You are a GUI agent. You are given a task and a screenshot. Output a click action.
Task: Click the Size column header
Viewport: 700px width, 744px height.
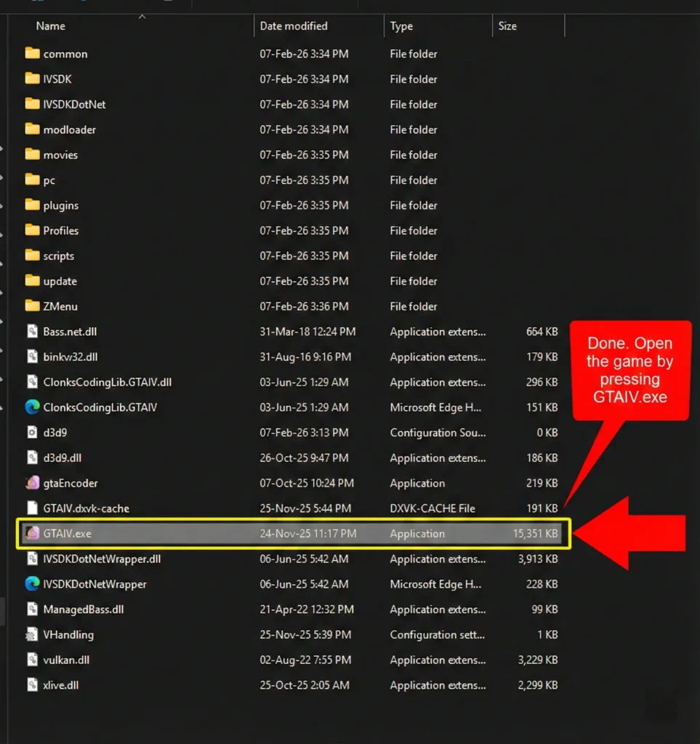click(x=507, y=26)
